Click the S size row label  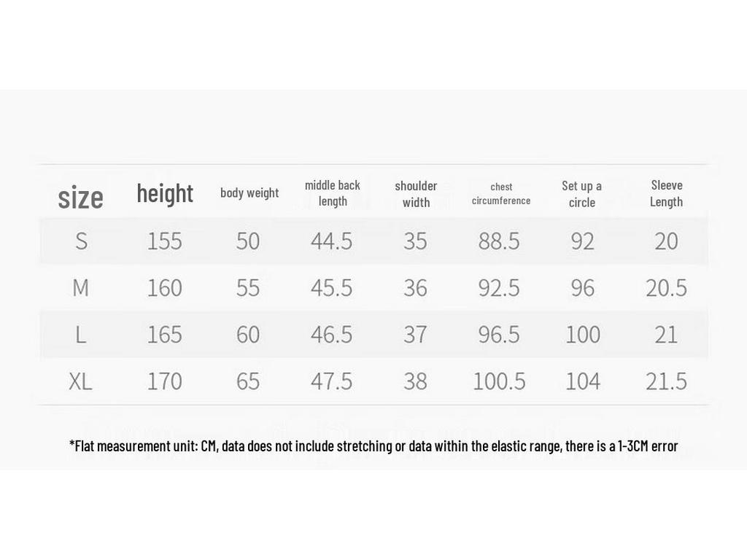(x=82, y=241)
